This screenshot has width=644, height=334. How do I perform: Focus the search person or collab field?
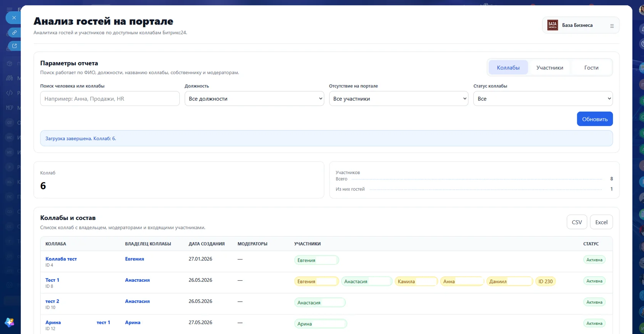[x=110, y=99]
